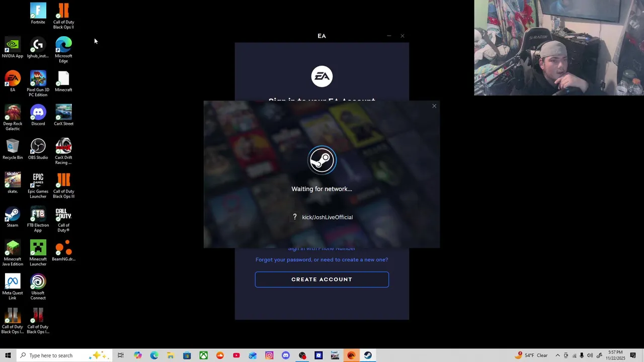Screen dimensions: 644x362
Task: Open Copilot from the taskbar
Action: pos(138,355)
